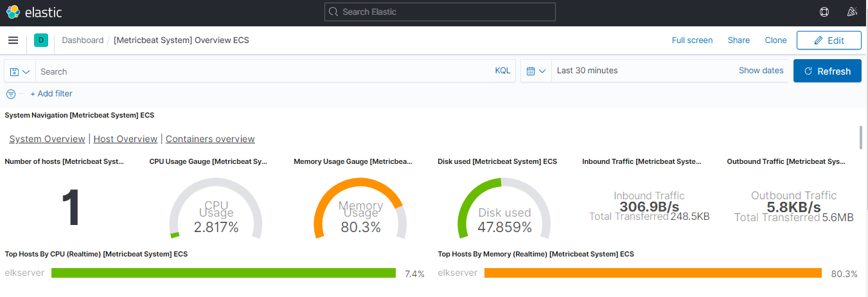Click the Refresh button
Viewport: 868px width, 297px height.
(828, 71)
